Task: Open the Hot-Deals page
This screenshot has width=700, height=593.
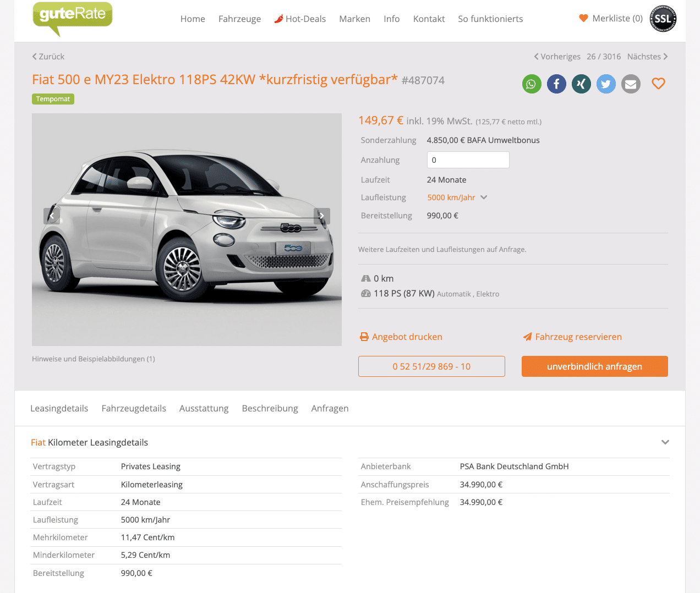Action: [305, 19]
